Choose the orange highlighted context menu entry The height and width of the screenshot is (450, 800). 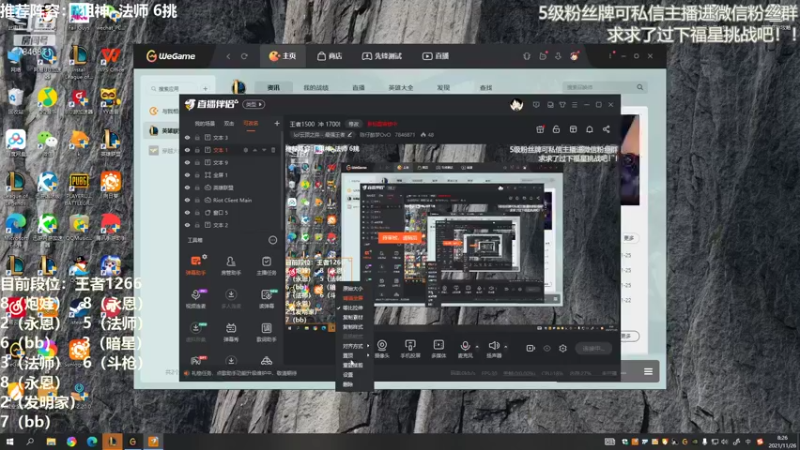coord(353,298)
